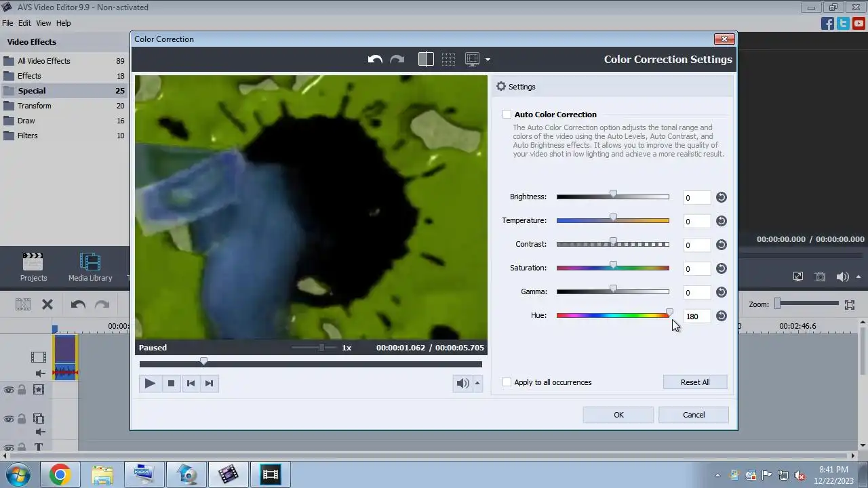Image resolution: width=868 pixels, height=488 pixels.
Task: Click Reset All button
Action: click(695, 382)
